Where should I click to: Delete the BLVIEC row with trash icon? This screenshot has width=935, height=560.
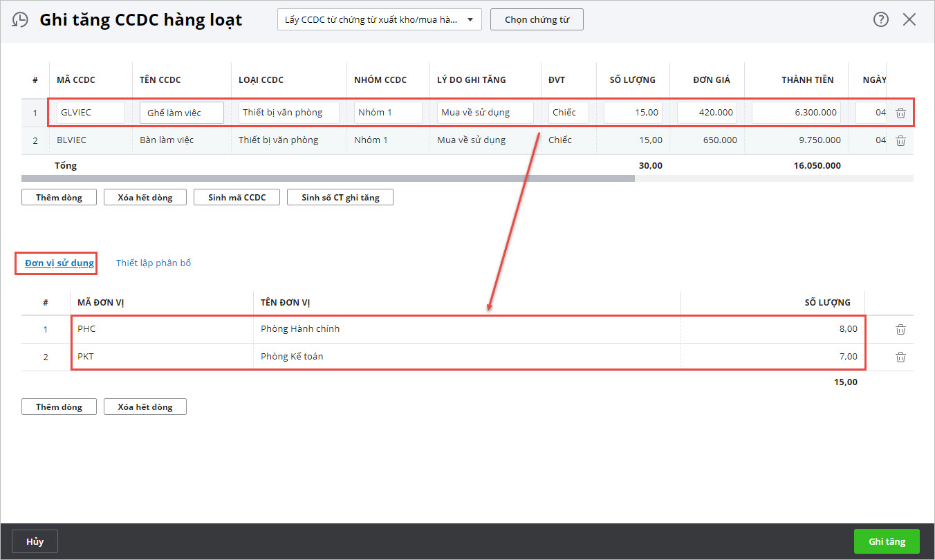pyautogui.click(x=900, y=140)
